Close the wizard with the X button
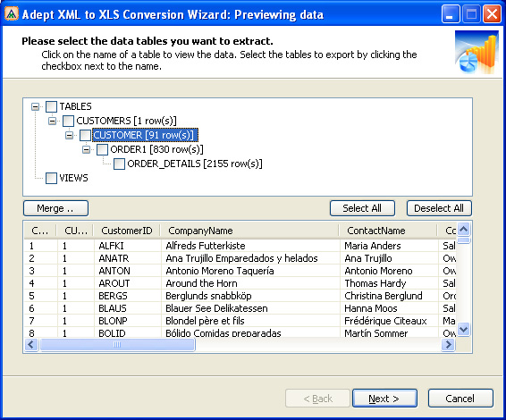The image size is (506, 420). (492, 14)
